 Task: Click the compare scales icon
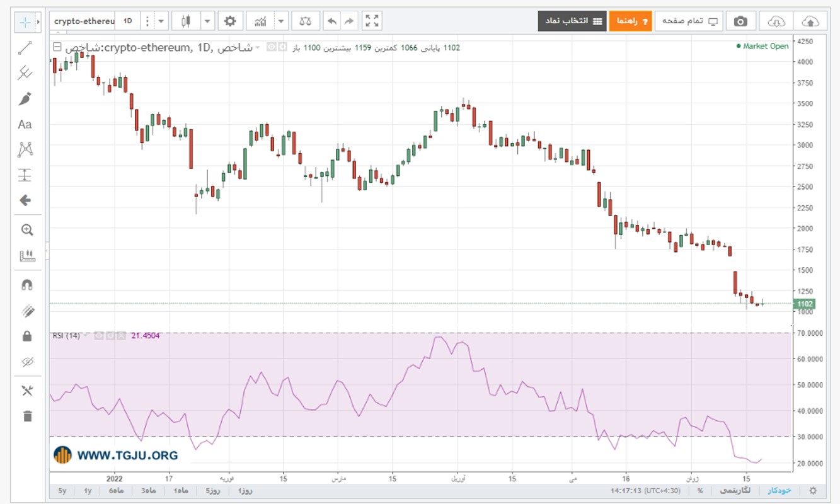point(306,21)
